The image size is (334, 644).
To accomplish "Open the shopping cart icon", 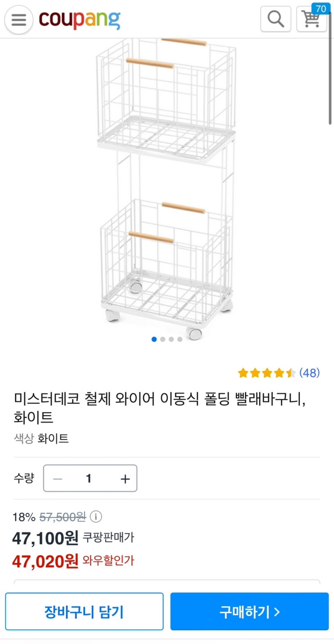I will click(x=311, y=20).
